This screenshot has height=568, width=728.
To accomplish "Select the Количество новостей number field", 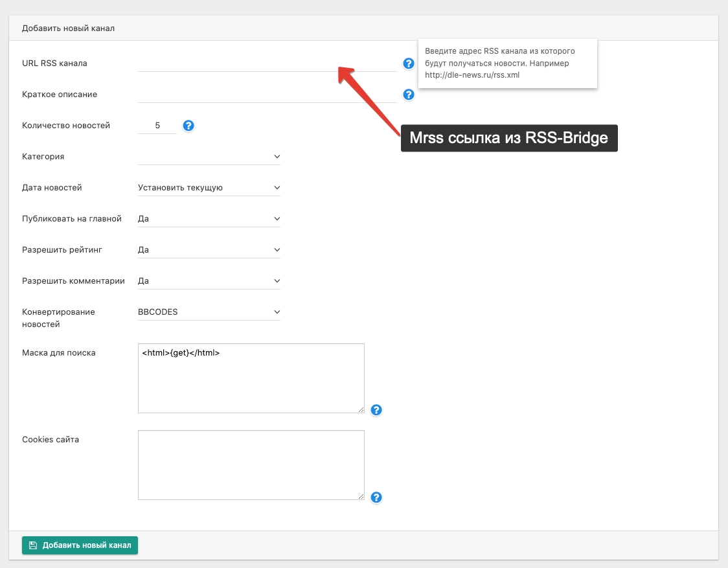I will tap(157, 126).
